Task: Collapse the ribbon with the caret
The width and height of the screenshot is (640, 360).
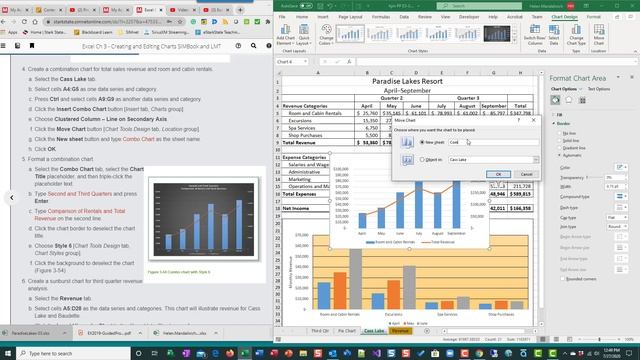Action: pyautogui.click(x=636, y=51)
